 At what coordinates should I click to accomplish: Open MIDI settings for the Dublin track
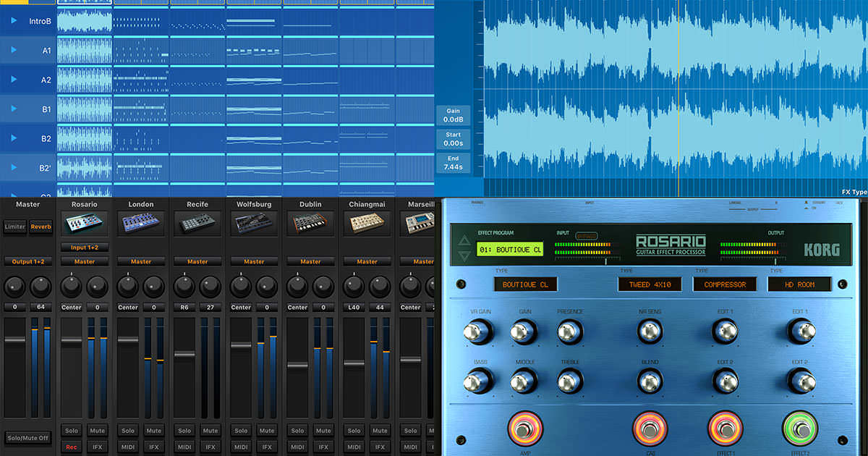[297, 447]
